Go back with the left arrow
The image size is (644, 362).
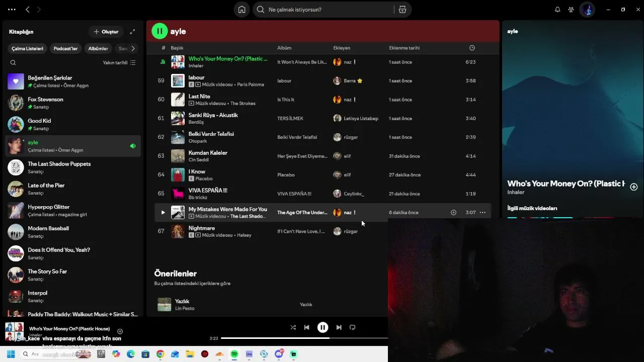click(x=28, y=10)
